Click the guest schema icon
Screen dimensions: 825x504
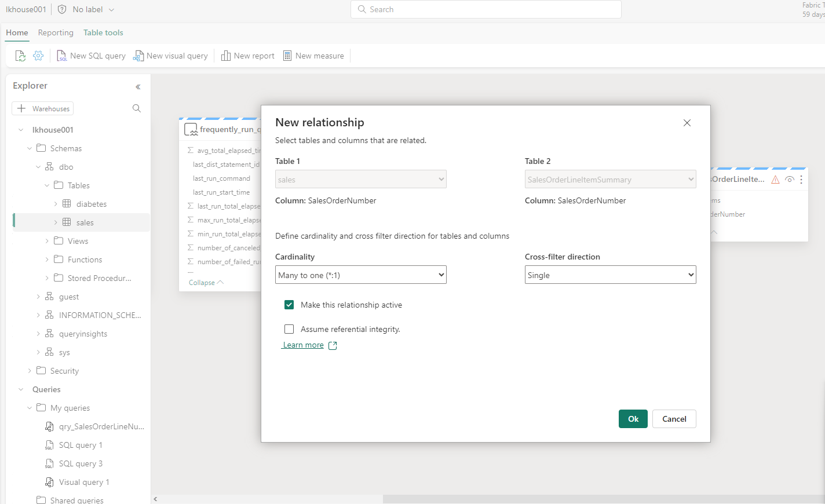pos(49,297)
